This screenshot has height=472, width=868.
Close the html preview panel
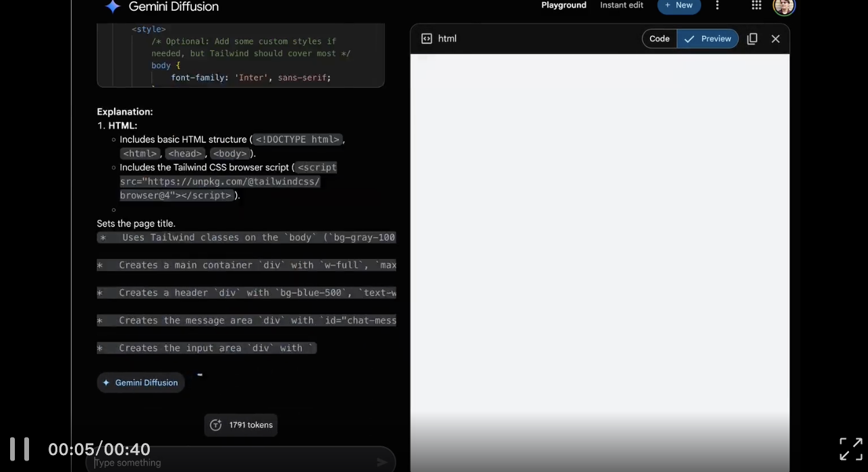[776, 39]
